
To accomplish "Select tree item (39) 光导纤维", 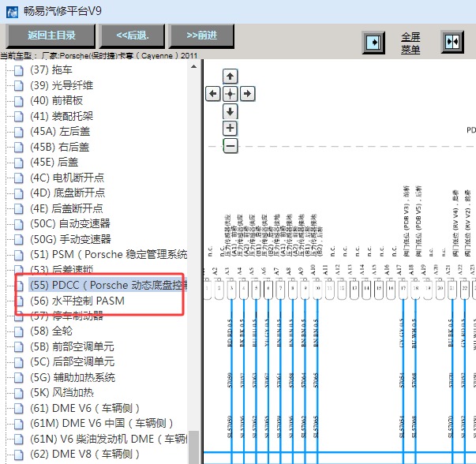I will pyautogui.click(x=62, y=85).
